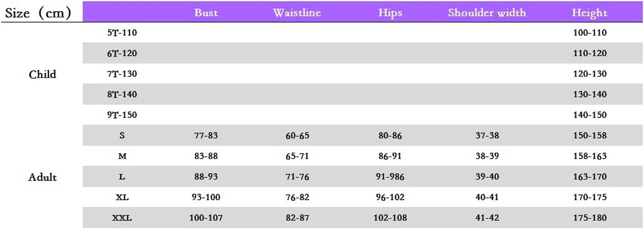Click the 175-180 height value
The width and height of the screenshot is (644, 230).
(590, 218)
